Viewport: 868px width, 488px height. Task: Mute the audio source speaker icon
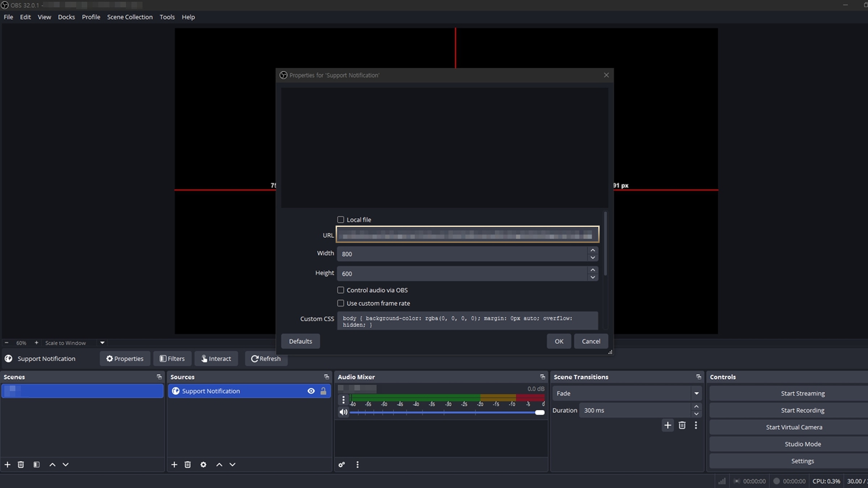point(343,412)
